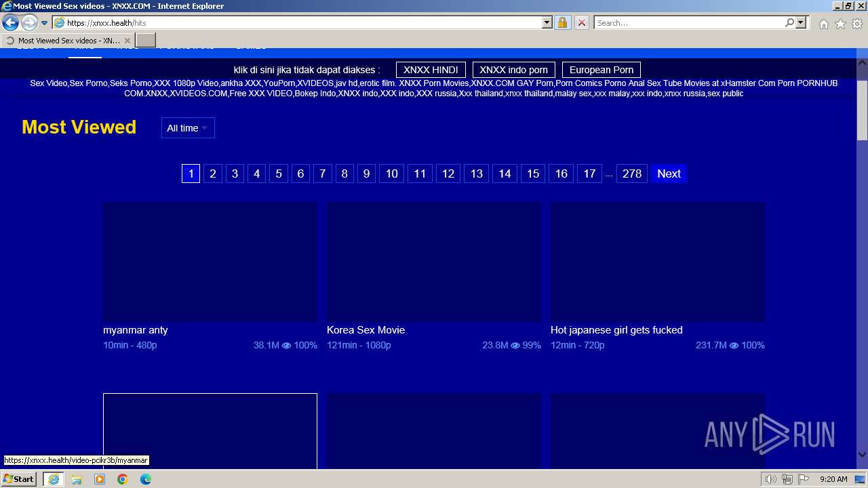
Task: Go to pagination page 3
Action: click(235, 174)
